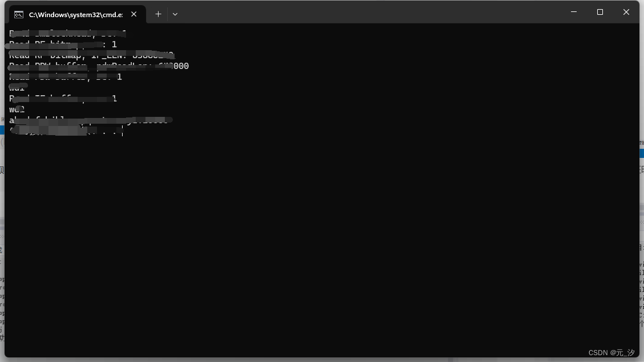The height and width of the screenshot is (362, 644).
Task: Minimize the terminal window
Action: [574, 12]
